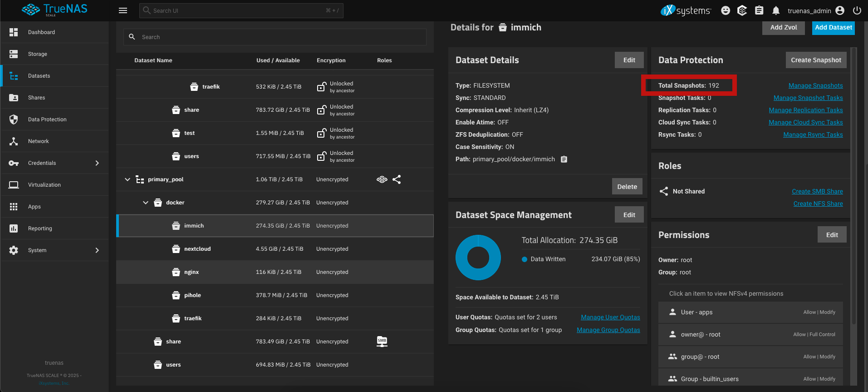Click the right panel vertical scrollbar
This screenshot has height=392, width=868.
[854, 186]
